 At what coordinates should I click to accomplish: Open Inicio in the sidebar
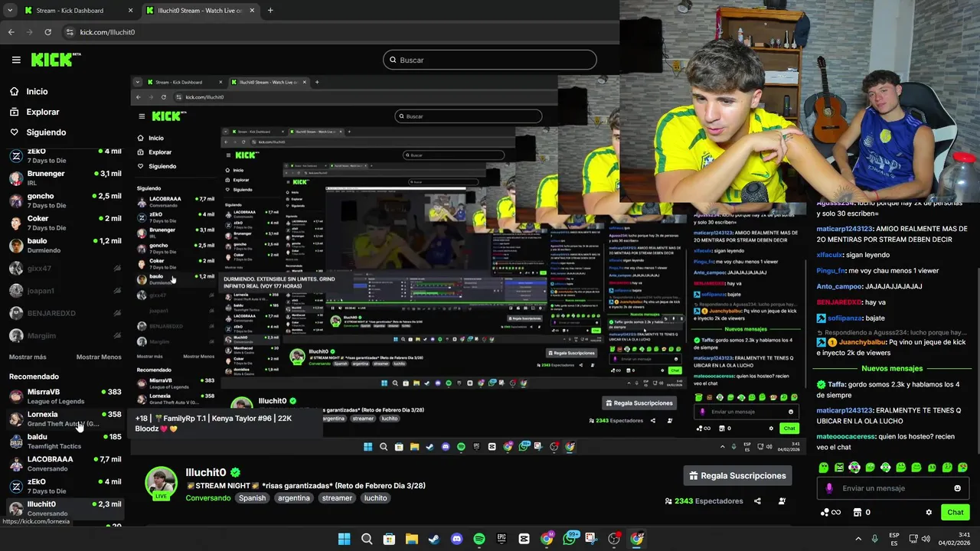pyautogui.click(x=37, y=91)
